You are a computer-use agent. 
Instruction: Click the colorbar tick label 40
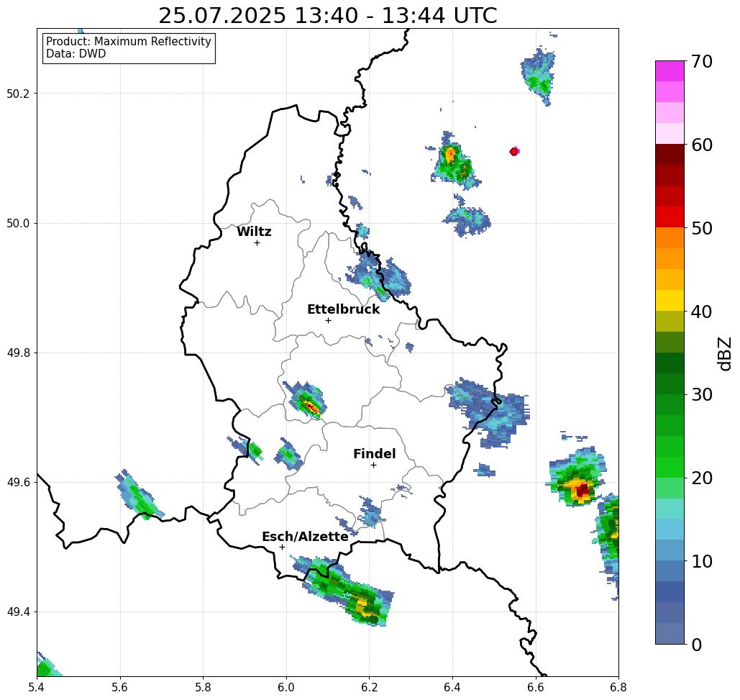pyautogui.click(x=701, y=312)
